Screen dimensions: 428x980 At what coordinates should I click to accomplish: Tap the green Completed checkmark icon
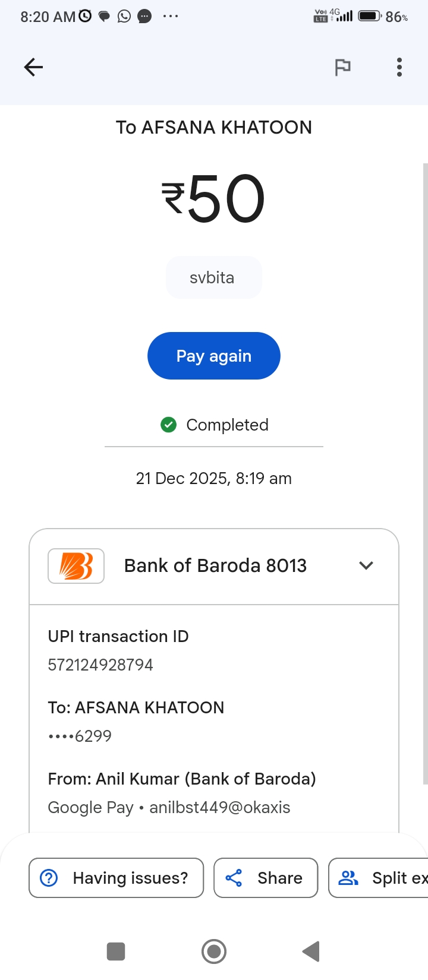[169, 425]
